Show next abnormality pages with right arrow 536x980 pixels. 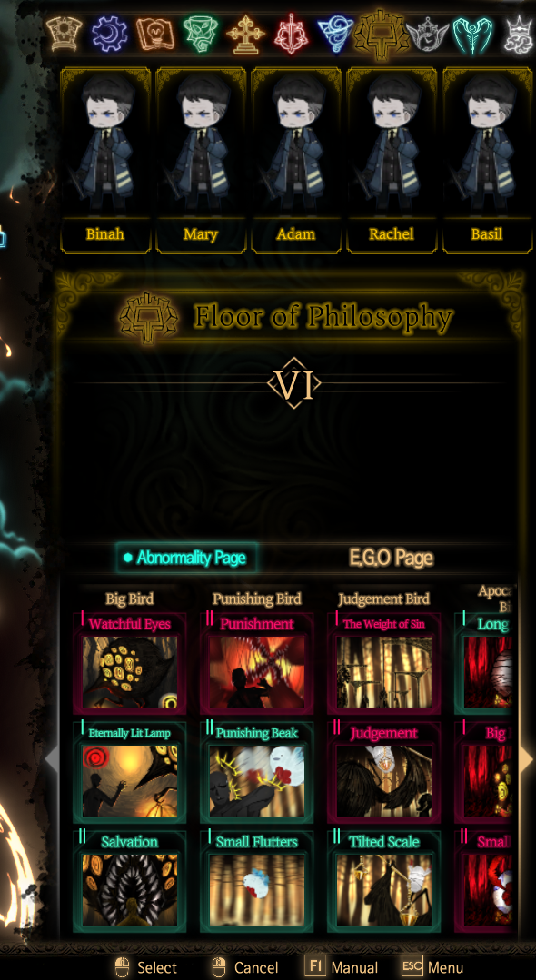tap(526, 759)
